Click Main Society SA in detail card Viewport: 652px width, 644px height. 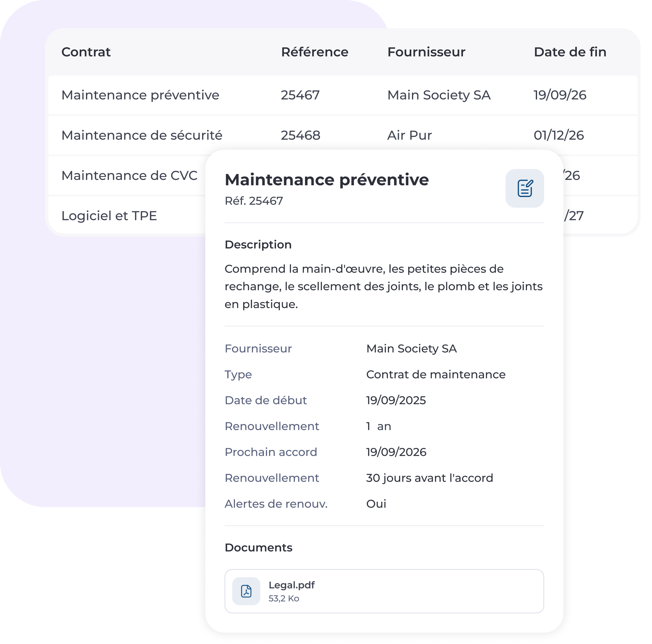(x=411, y=349)
